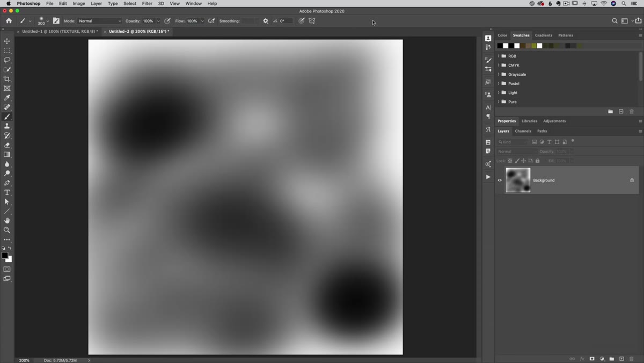Open the brush Mode dropdown
Viewport: 644px width, 363px height.
coord(100,21)
